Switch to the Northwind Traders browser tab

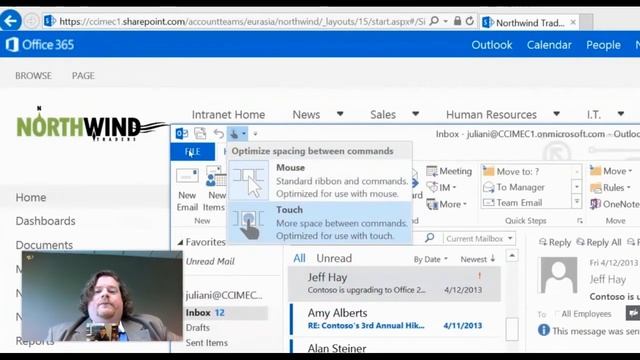[530, 22]
